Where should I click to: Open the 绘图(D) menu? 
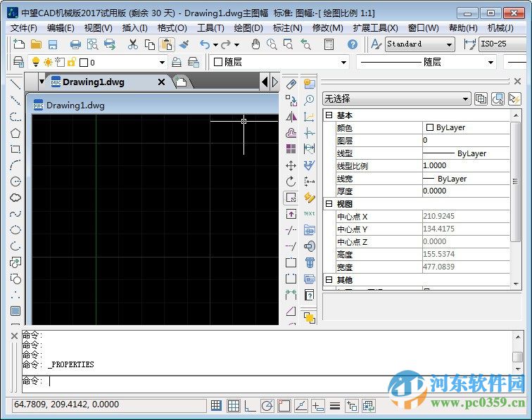(x=248, y=28)
